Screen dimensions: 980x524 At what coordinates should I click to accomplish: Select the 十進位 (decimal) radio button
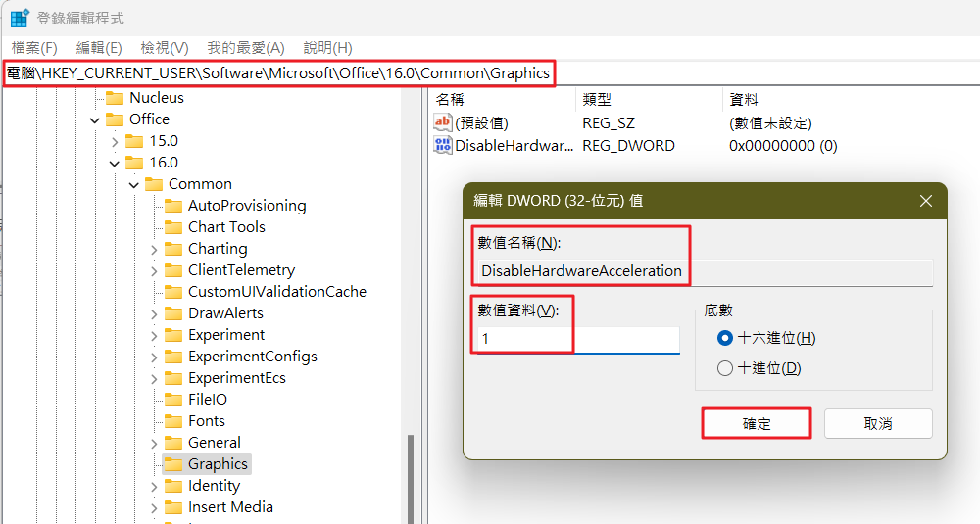click(x=725, y=368)
